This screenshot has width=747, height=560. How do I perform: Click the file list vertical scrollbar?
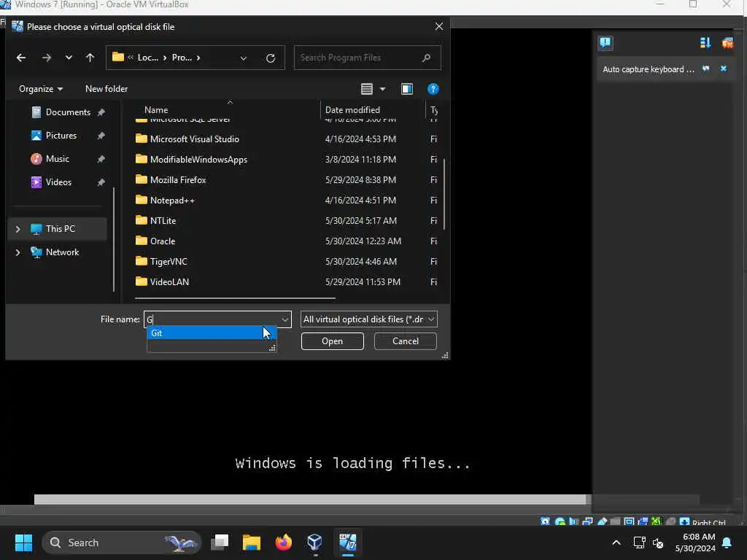pos(444,194)
